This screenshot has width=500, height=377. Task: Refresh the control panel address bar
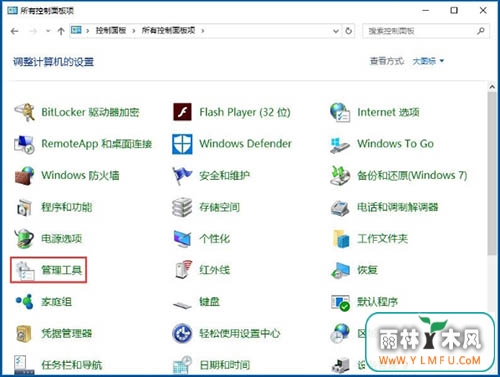pyautogui.click(x=348, y=31)
